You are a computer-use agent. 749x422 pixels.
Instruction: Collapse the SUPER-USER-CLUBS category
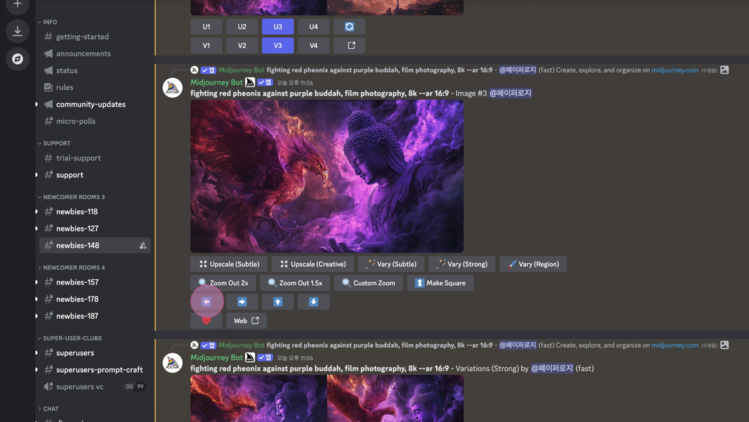click(70, 338)
